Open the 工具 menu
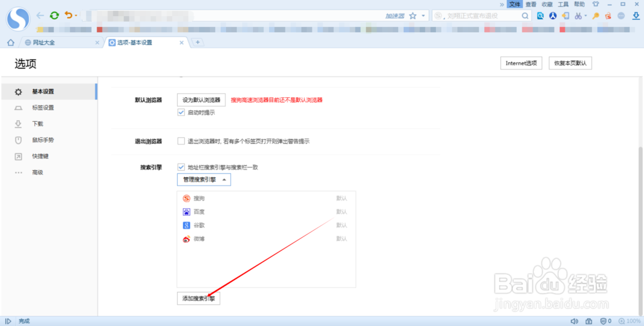644x326 pixels. coord(563,4)
